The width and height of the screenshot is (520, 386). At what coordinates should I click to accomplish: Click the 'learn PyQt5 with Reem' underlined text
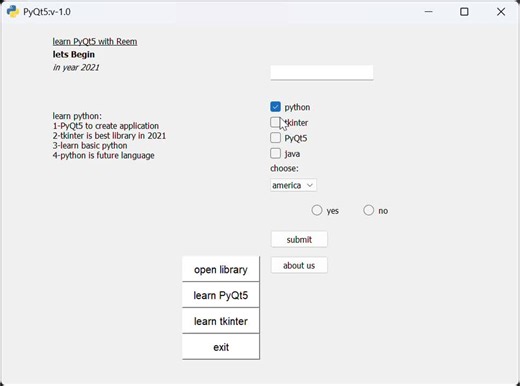(x=95, y=42)
